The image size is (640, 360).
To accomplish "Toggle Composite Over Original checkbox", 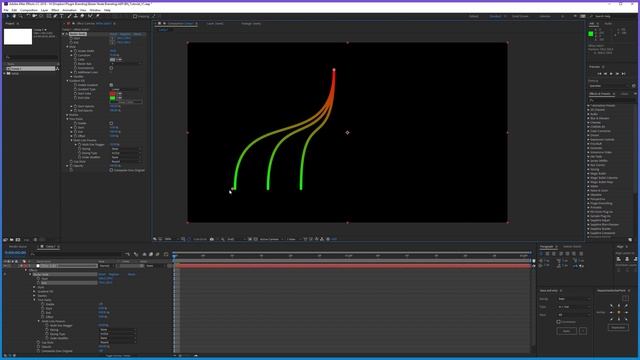I will click(x=111, y=170).
